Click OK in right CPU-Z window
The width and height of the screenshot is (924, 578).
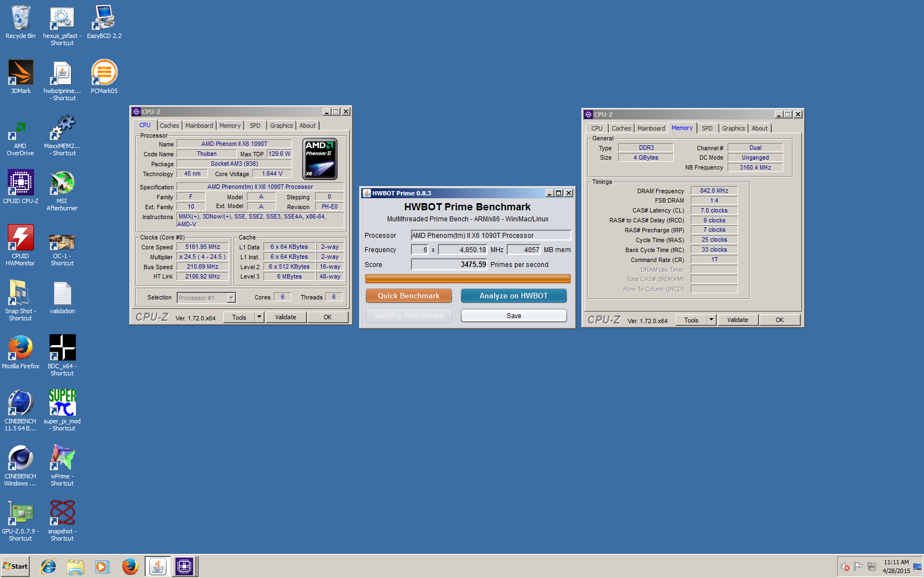[x=780, y=320]
